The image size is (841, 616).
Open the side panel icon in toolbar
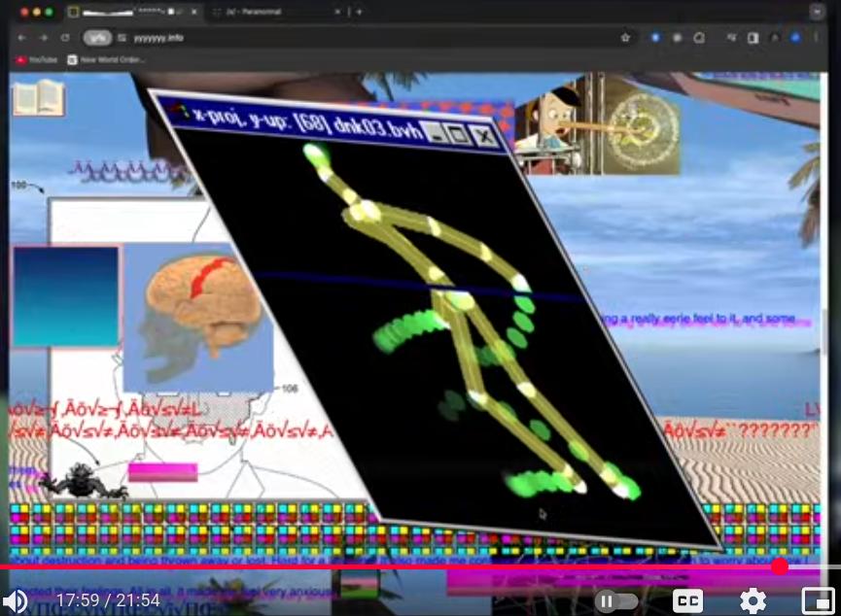(x=753, y=38)
